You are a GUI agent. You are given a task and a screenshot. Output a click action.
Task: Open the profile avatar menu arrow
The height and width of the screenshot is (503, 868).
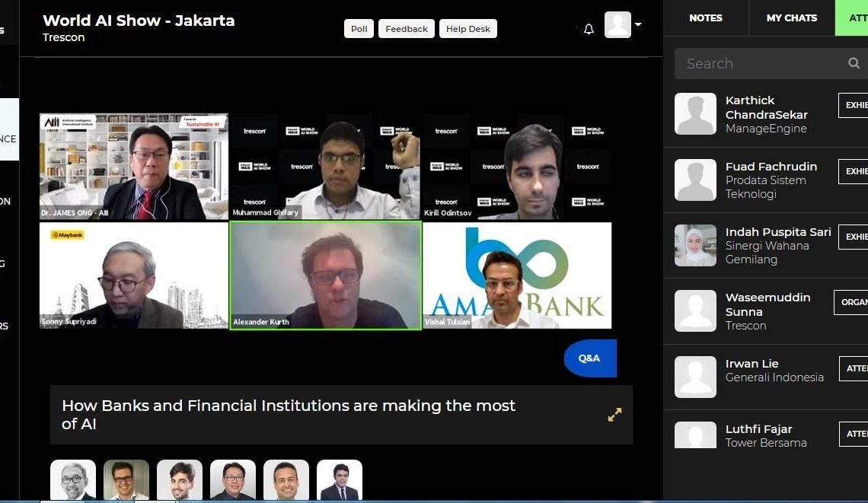[x=638, y=24]
